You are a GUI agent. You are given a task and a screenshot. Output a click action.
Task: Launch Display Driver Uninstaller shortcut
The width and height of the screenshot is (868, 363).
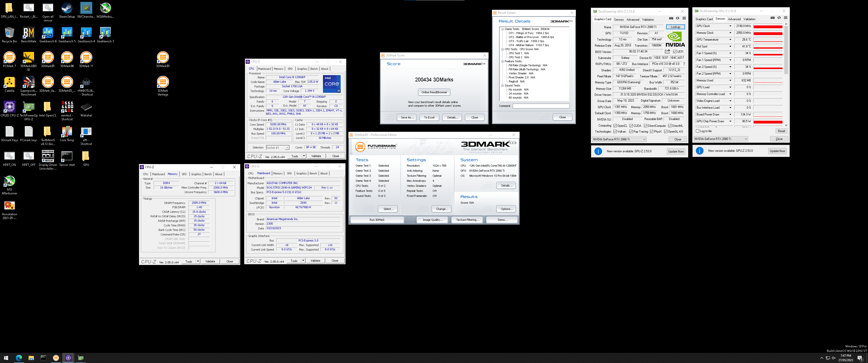click(48, 160)
